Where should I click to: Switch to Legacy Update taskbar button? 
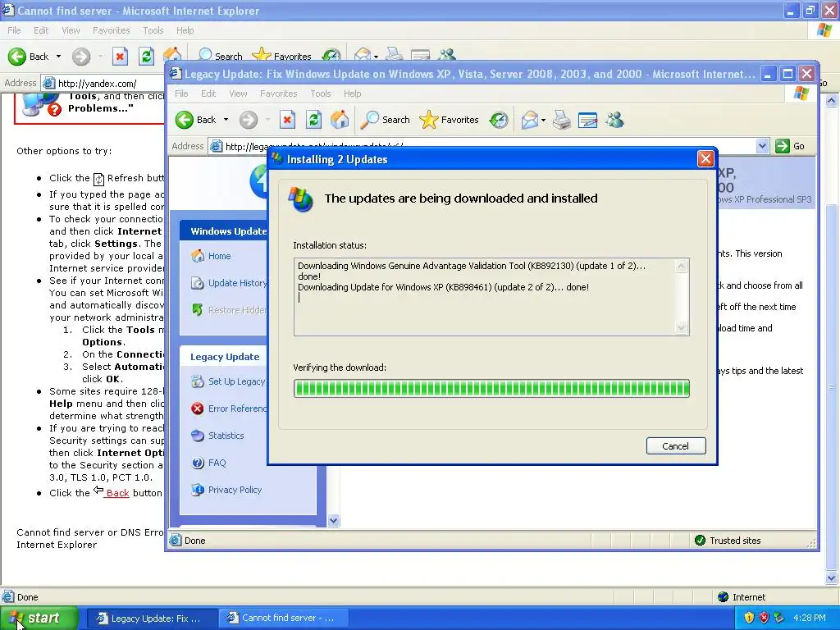[151, 619]
